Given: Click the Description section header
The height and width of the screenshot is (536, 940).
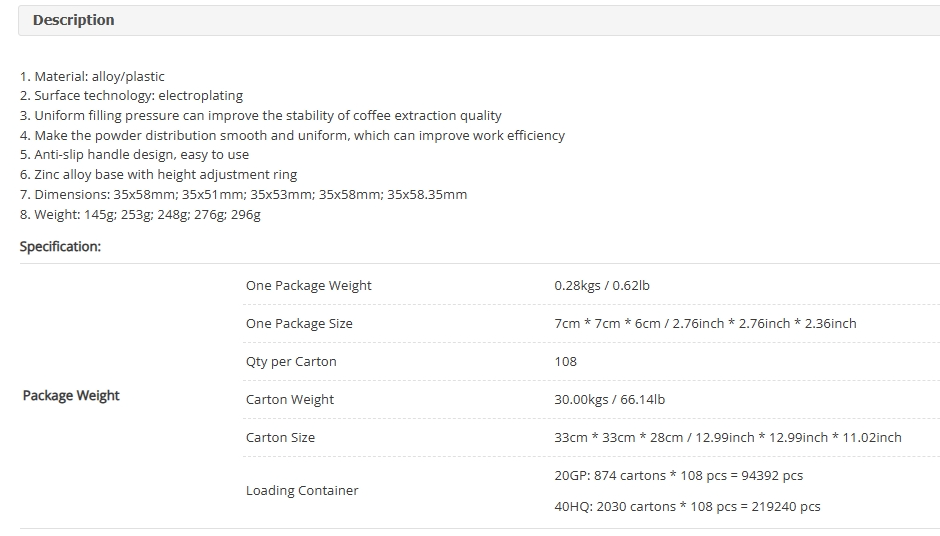Looking at the screenshot, I should point(73,20).
